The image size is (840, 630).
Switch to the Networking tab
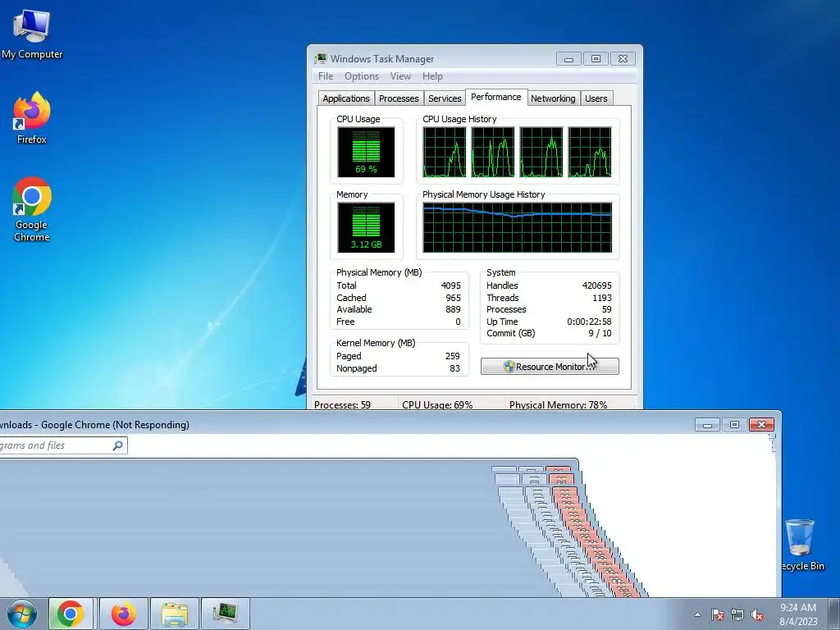coord(553,98)
